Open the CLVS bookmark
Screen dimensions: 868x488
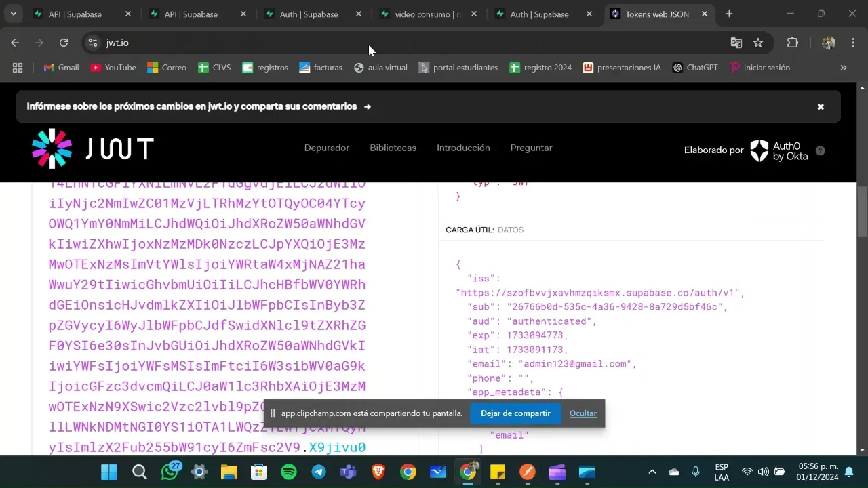(214, 68)
